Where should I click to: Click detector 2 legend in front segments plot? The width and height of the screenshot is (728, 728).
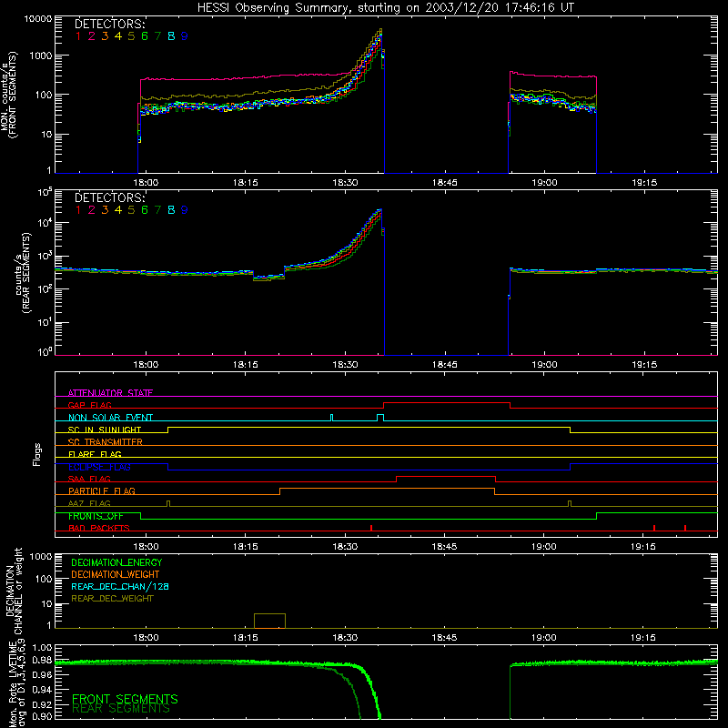[92, 36]
